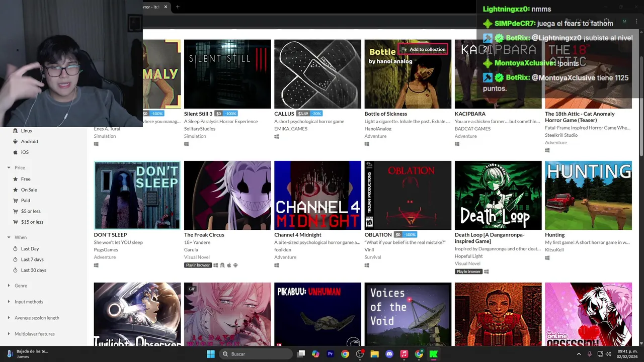This screenshot has width=644, height=362.
Task: Click the cart icon beside Paid
Action: pyautogui.click(x=15, y=201)
